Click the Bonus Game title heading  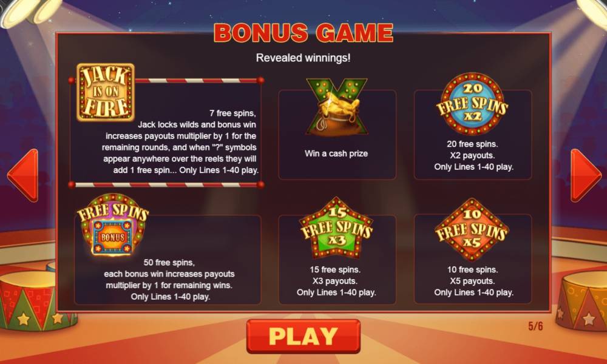click(x=303, y=33)
